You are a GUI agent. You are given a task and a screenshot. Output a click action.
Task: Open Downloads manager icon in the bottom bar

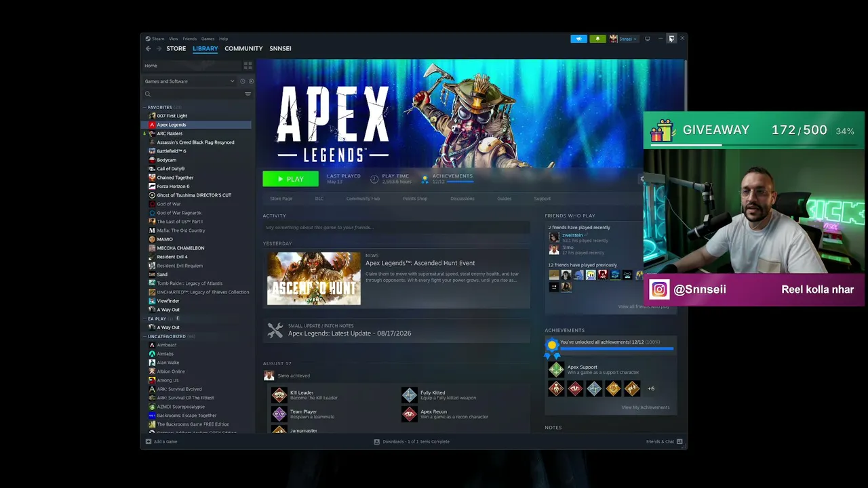tap(377, 442)
